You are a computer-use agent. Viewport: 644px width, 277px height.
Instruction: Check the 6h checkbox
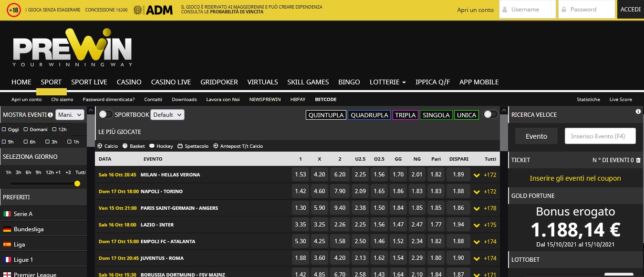26,142
